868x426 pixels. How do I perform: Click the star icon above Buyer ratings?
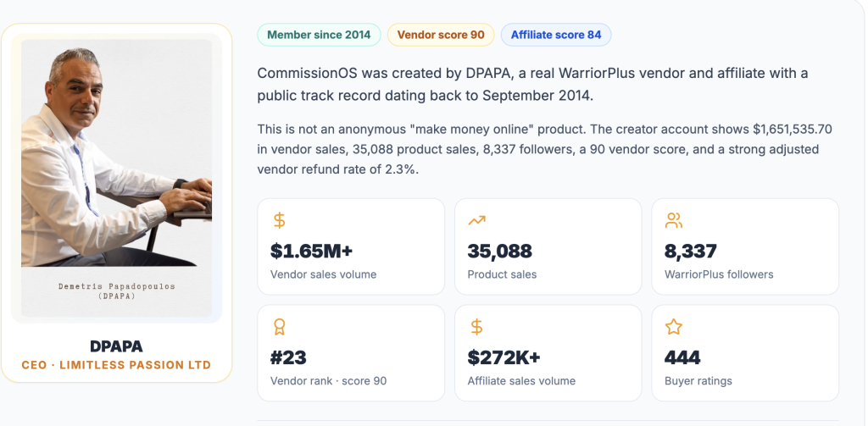click(x=674, y=327)
